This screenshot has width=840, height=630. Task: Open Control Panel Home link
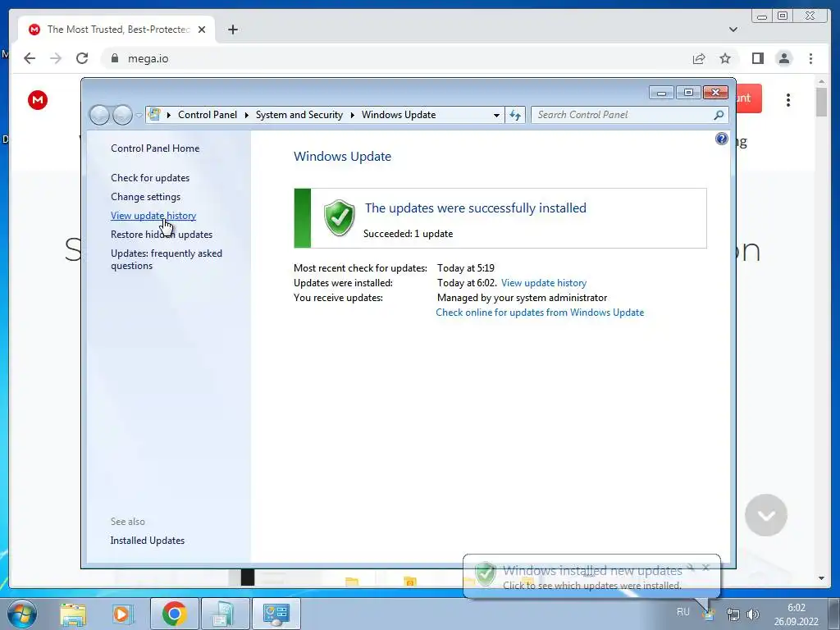pos(155,148)
